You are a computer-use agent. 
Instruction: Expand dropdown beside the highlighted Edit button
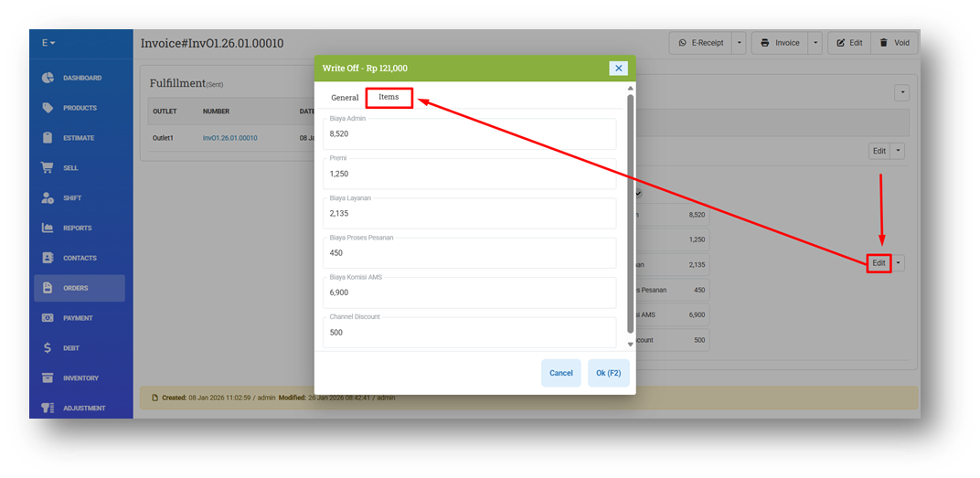[898, 263]
